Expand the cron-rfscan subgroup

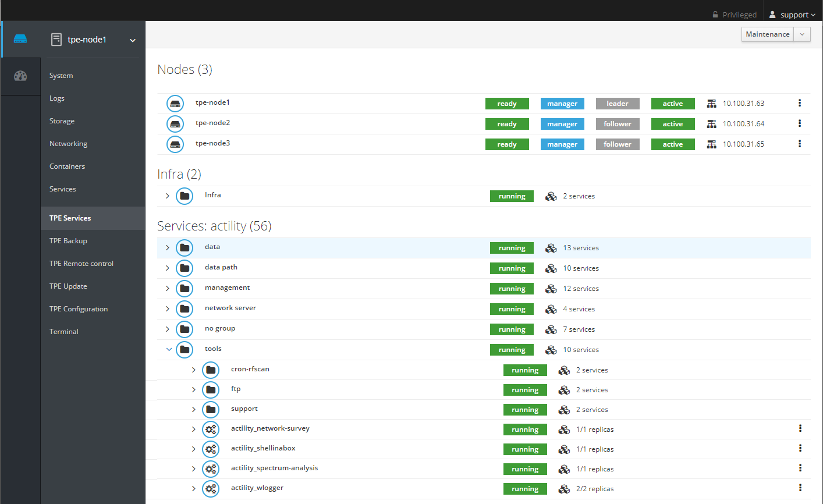point(194,370)
